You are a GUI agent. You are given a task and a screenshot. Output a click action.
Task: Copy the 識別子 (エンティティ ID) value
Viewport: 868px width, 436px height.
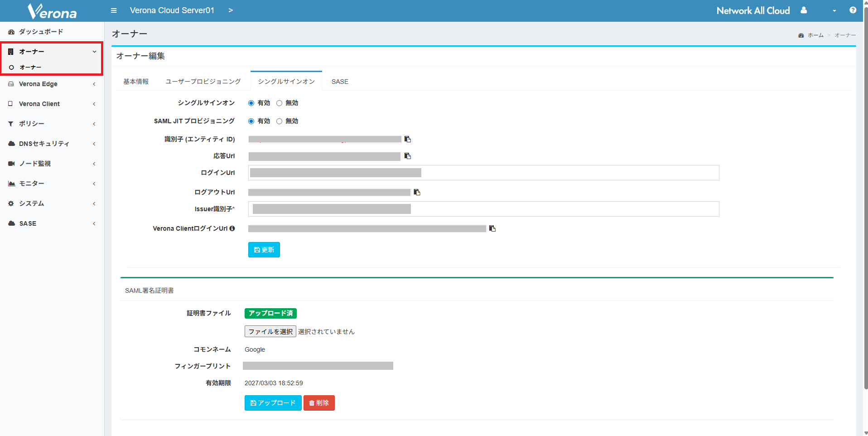(x=408, y=139)
